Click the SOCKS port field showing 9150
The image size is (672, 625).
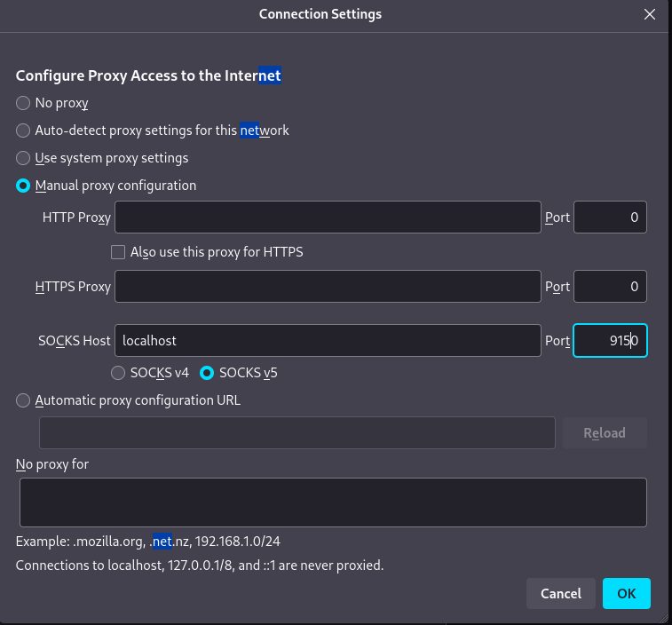click(610, 341)
